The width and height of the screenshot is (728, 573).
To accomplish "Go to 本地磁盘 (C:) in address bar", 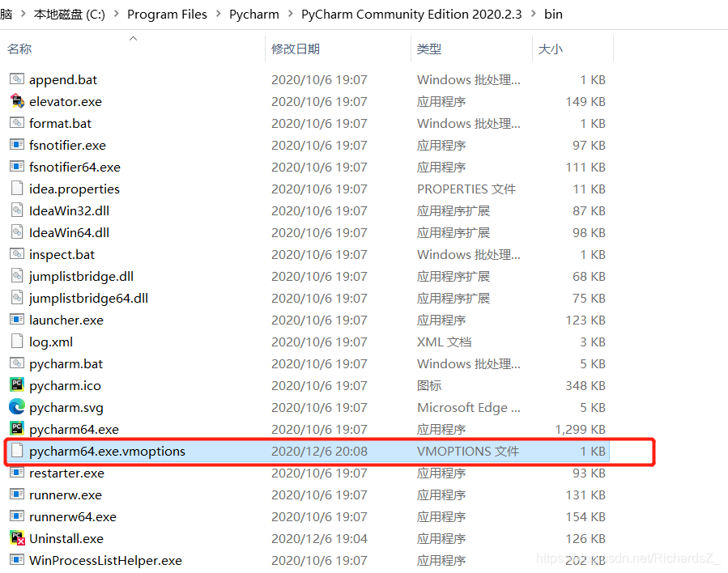I will pos(70,15).
